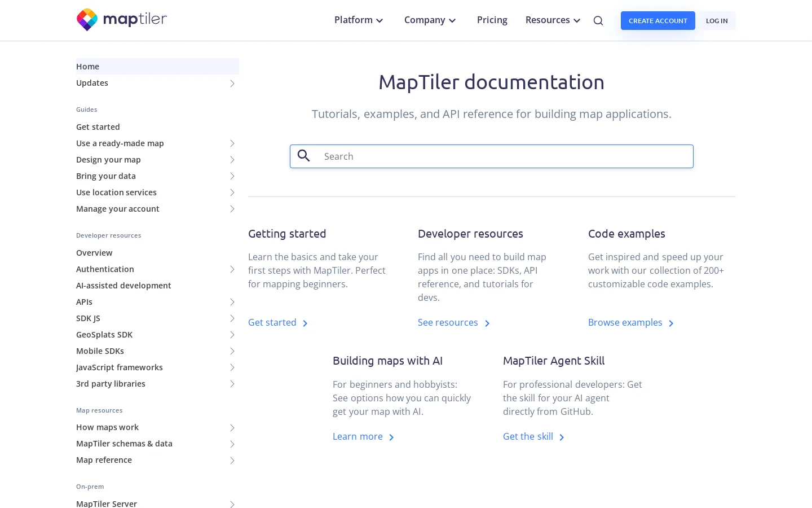Image resolution: width=812 pixels, height=508 pixels.
Task: Expand the Map reference chevron
Action: click(232, 461)
